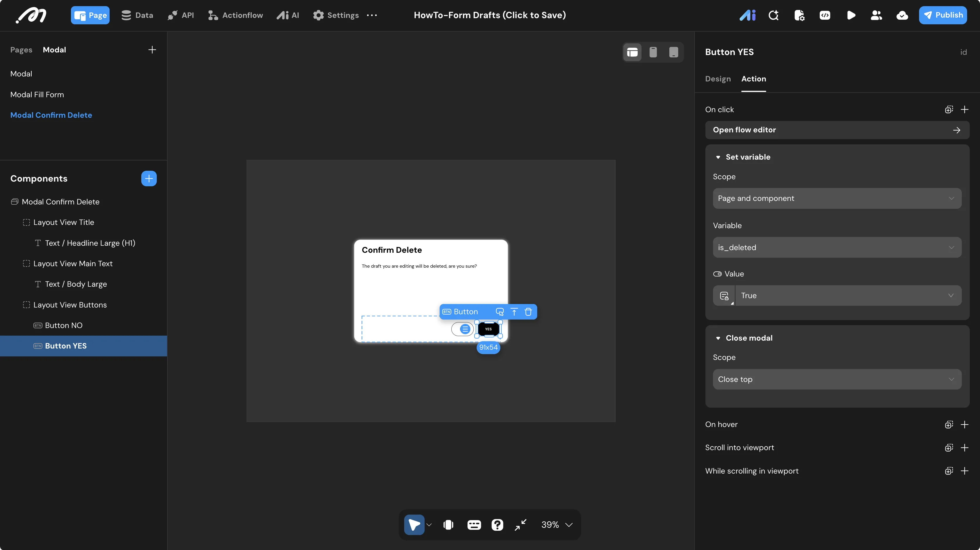Screen dimensions: 980x550
Task: Select Text / Headline Large (H1) component
Action: (x=90, y=243)
